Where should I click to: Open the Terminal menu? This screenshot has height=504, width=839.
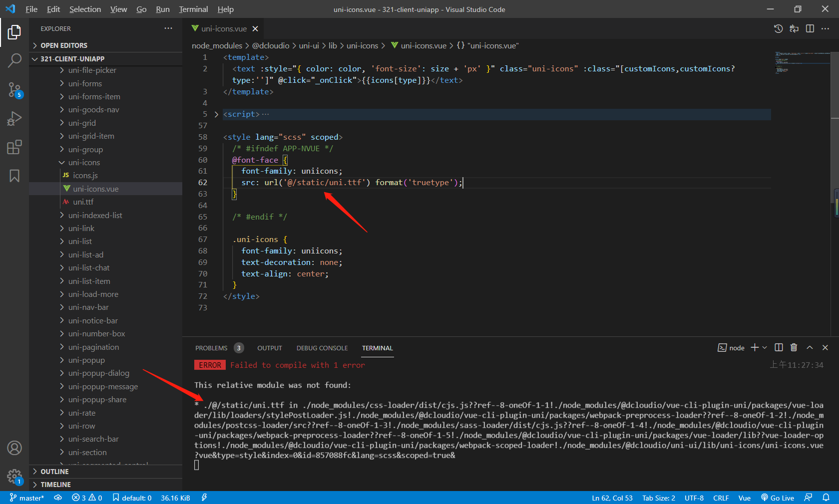(x=193, y=9)
